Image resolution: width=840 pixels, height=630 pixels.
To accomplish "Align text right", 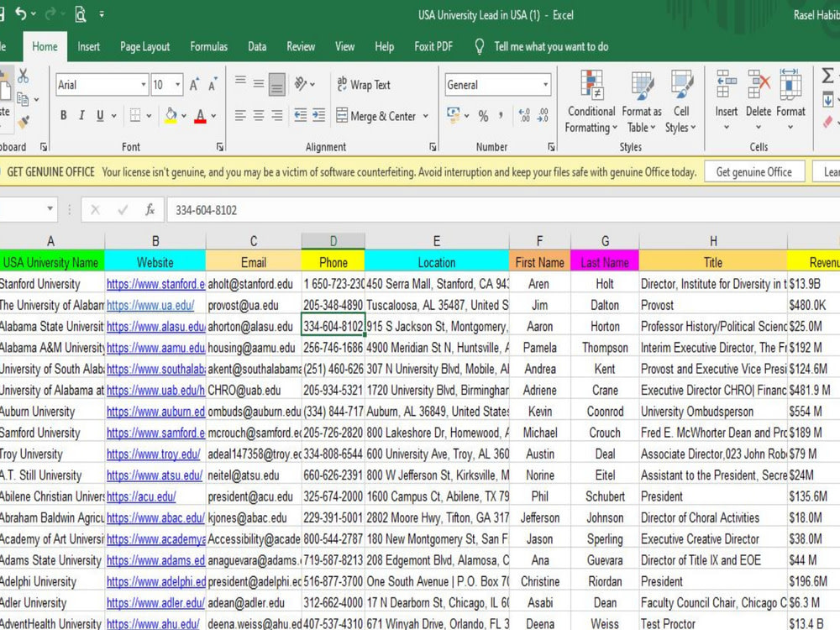I will 277,115.
